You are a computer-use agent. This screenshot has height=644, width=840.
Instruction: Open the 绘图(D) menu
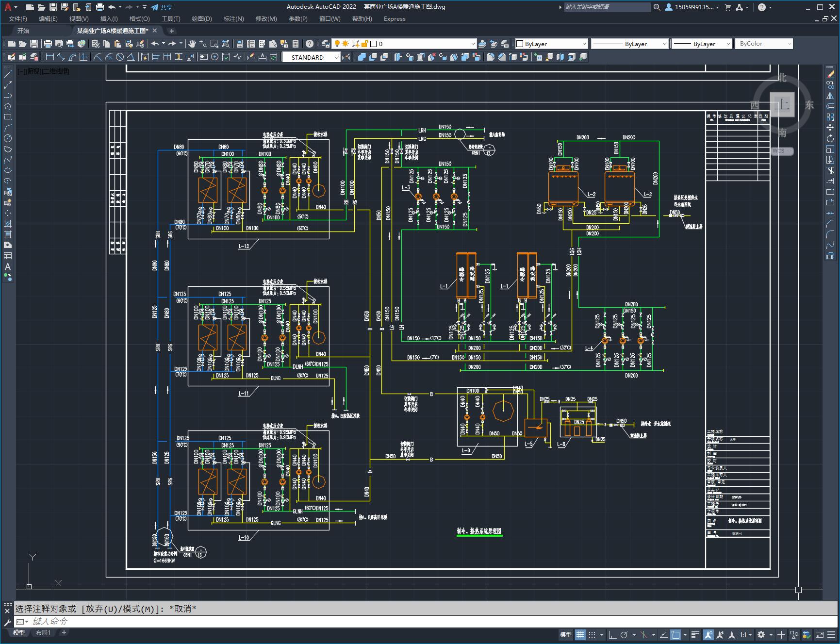point(201,18)
